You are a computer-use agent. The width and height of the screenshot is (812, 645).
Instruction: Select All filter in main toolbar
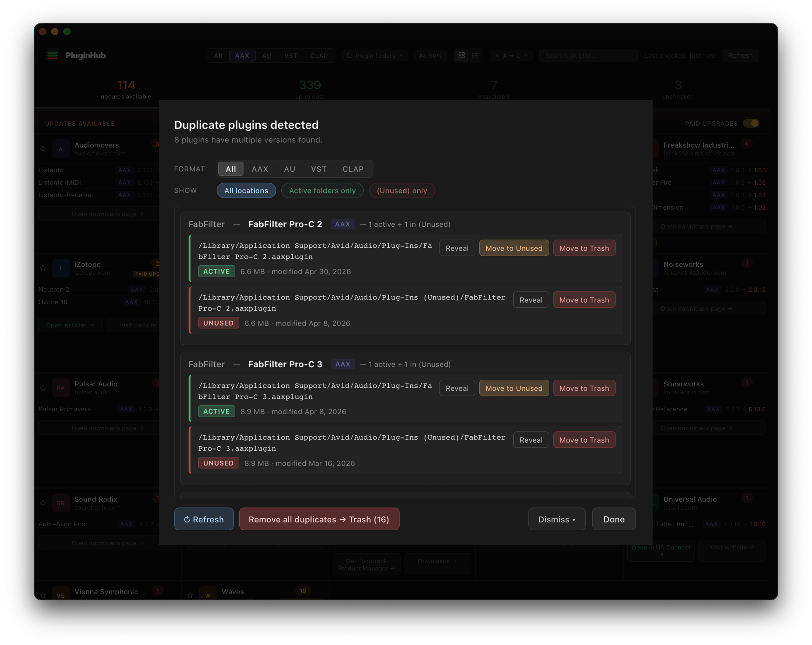point(218,55)
